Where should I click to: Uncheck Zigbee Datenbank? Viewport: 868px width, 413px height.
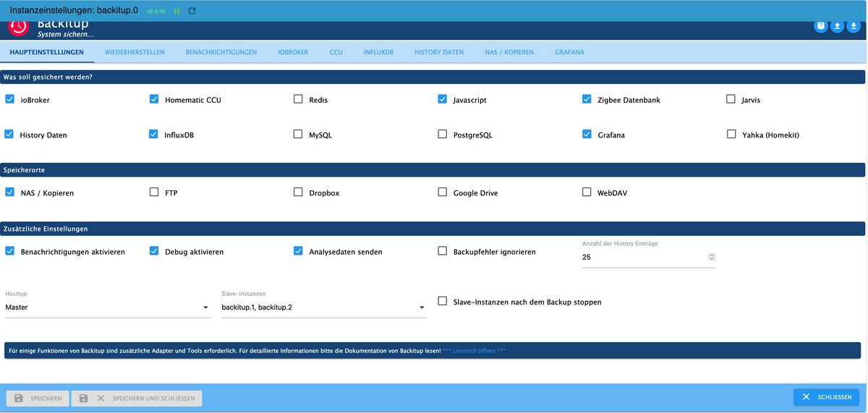pos(587,99)
